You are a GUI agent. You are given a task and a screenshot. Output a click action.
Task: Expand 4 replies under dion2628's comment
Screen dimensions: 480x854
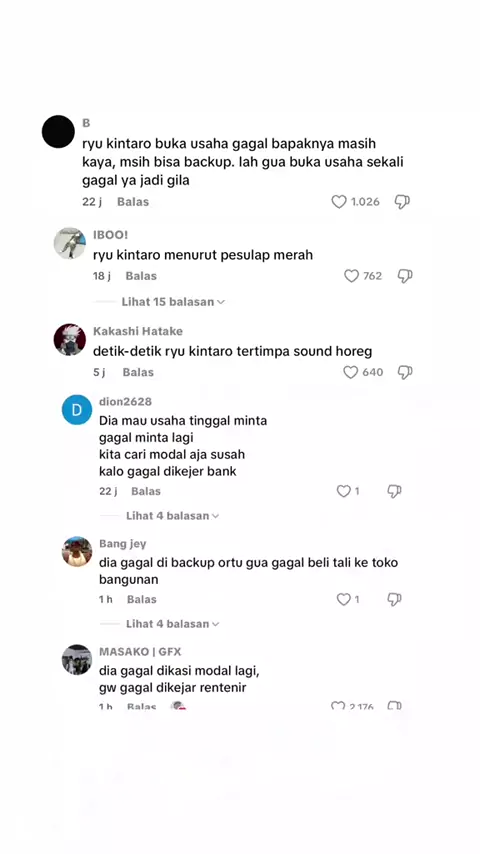(x=172, y=516)
